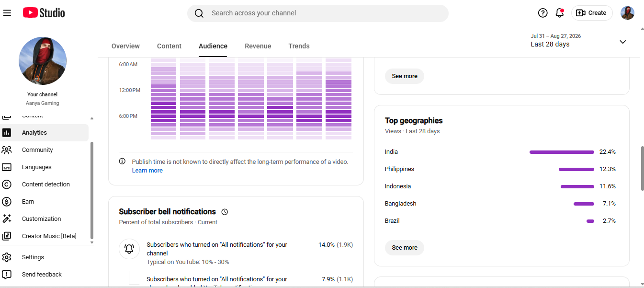The width and height of the screenshot is (644, 288).
Task: Click the 7.1% value for Bangladesh
Action: [x=609, y=204]
